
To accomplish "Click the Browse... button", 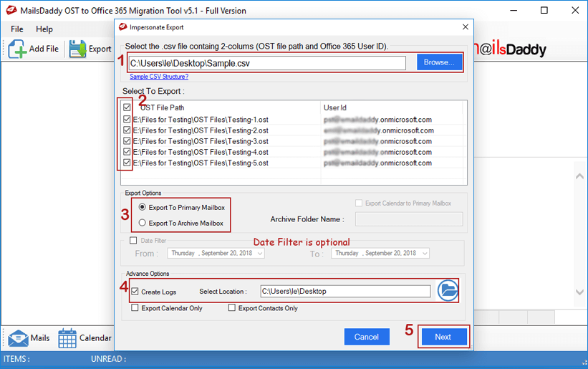I will coord(439,62).
